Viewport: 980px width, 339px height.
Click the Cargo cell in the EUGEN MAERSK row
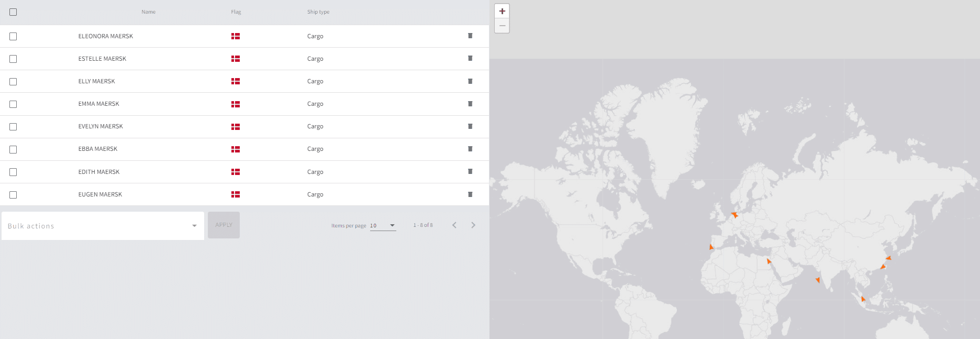[x=315, y=194]
